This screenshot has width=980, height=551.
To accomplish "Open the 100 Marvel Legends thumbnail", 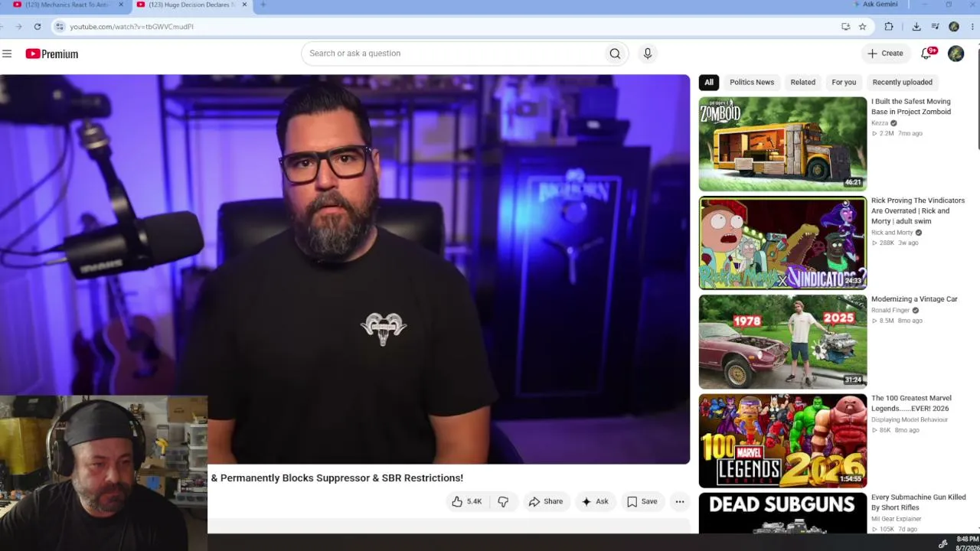I will coord(782,441).
